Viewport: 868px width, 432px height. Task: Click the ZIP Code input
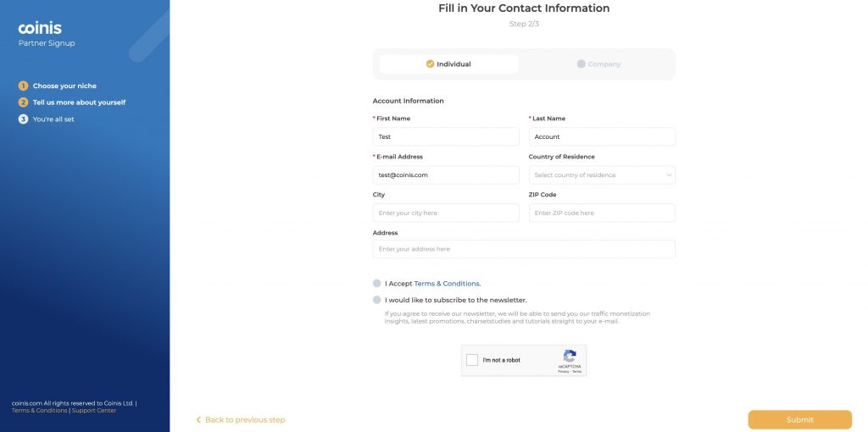602,213
